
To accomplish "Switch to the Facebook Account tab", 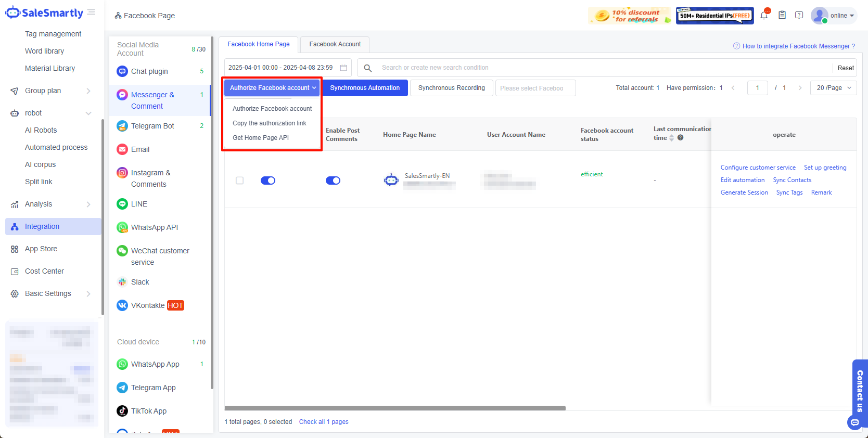I will (335, 44).
